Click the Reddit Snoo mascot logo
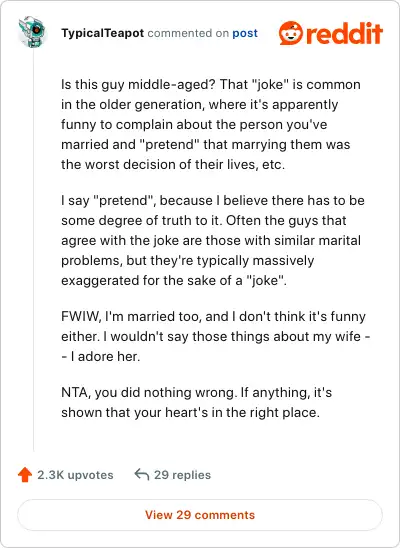Viewport: 400px width, 548px height. 291,33
